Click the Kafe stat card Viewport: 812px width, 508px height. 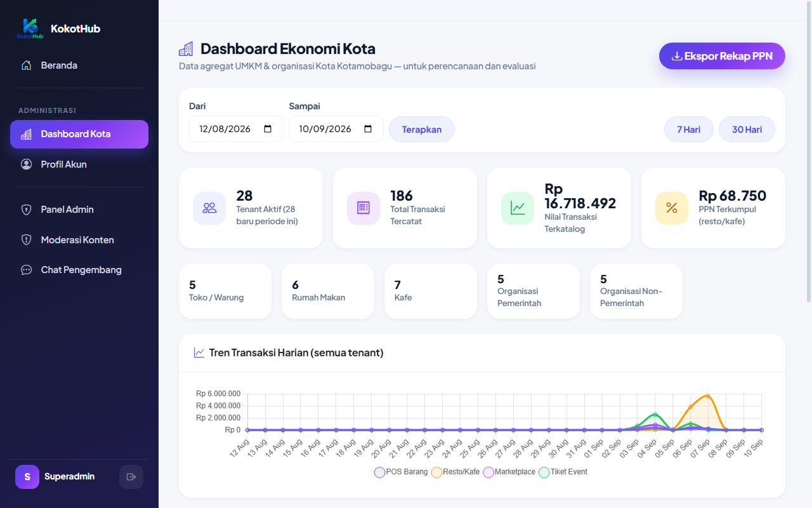pos(431,291)
